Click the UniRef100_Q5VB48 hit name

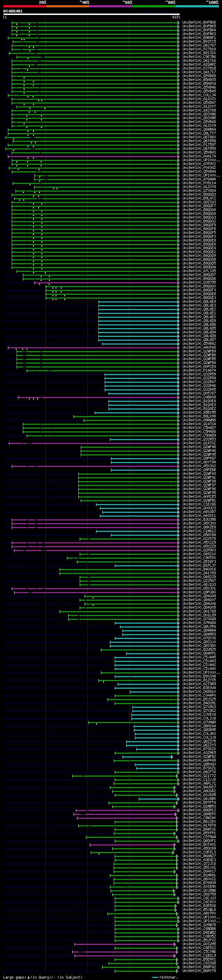point(199,122)
